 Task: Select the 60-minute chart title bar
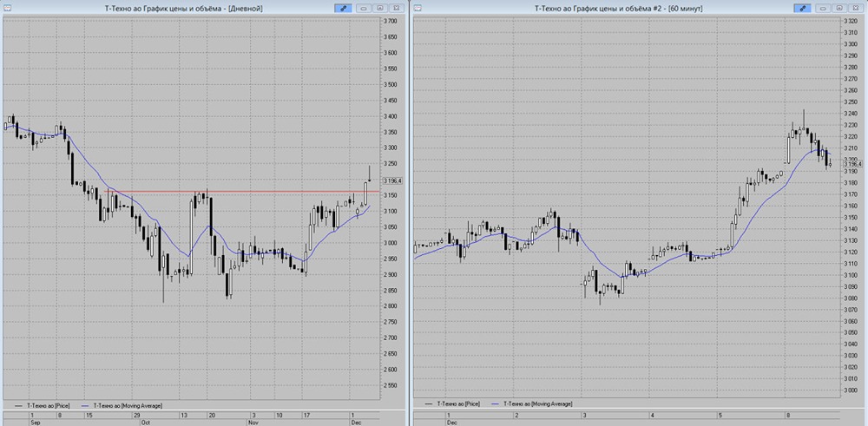[x=606, y=7]
